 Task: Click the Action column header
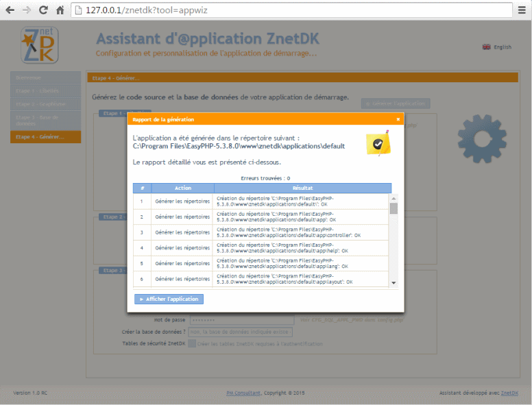[183, 188]
